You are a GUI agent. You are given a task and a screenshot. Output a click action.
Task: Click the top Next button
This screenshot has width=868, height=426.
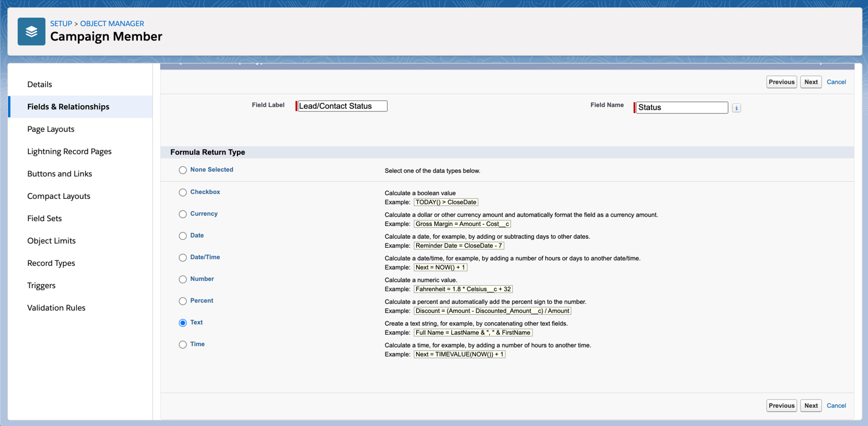click(811, 82)
